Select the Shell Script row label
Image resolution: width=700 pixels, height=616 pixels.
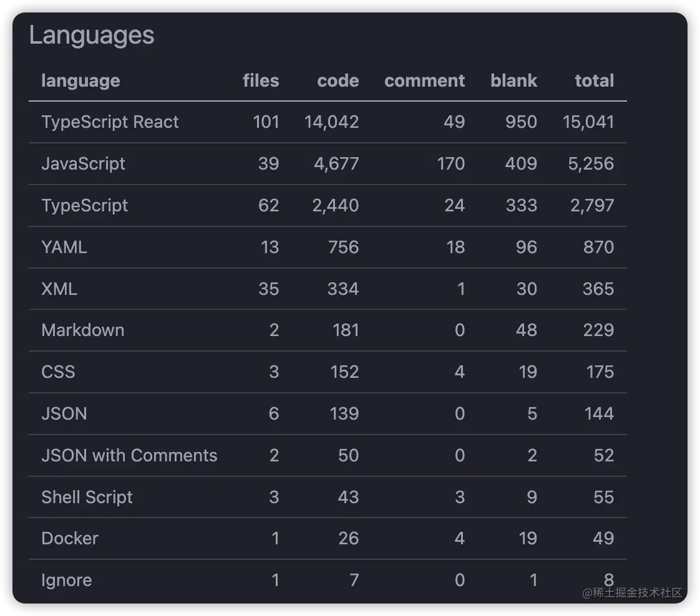point(87,497)
